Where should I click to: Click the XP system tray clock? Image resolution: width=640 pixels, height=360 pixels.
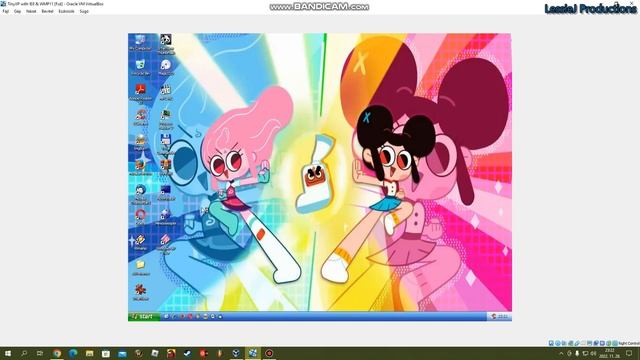click(x=502, y=316)
